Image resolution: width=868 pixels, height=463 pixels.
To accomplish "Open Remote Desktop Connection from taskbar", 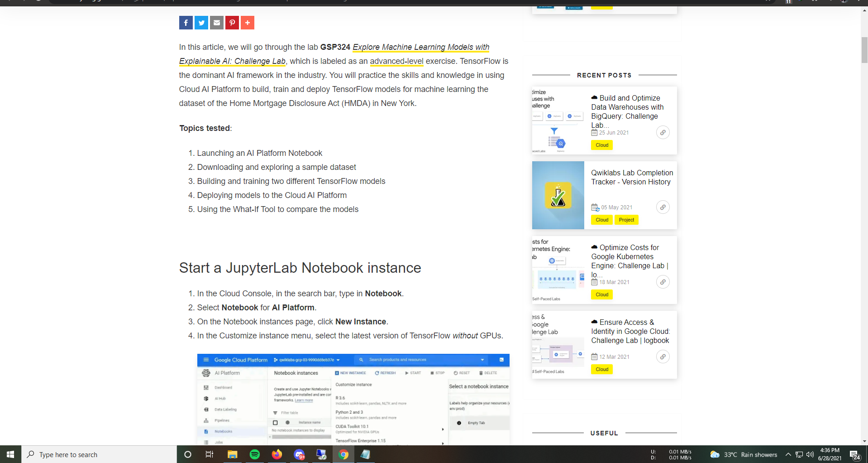I will tap(321, 454).
